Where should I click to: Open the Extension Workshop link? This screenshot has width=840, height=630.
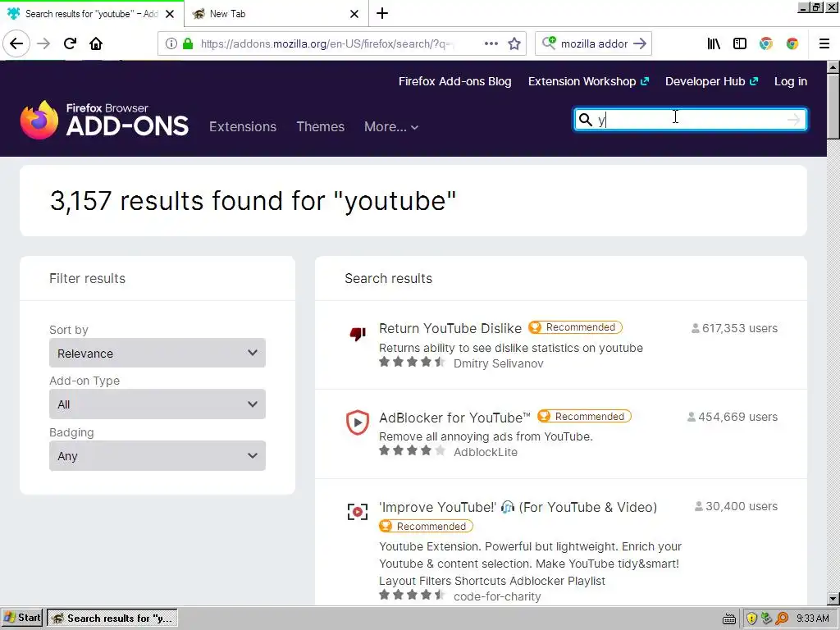pos(589,81)
